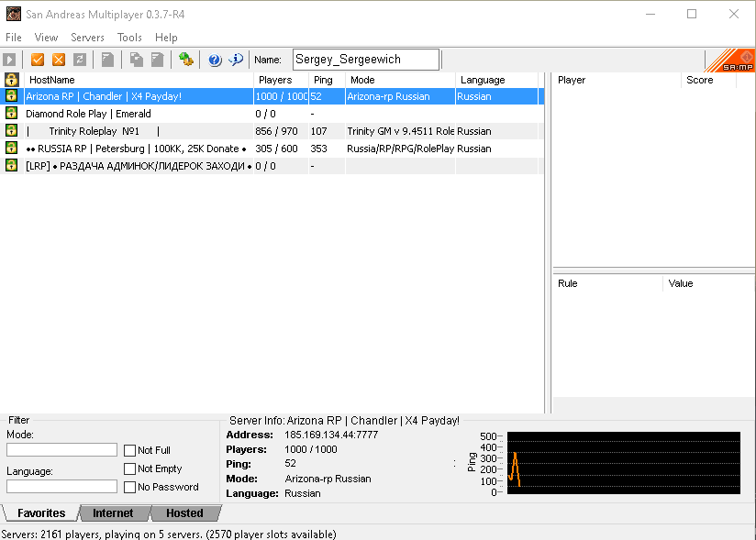Viewport: 756px width, 540px height.
Task: Toggle the No Password filter checkbox
Action: 129,487
